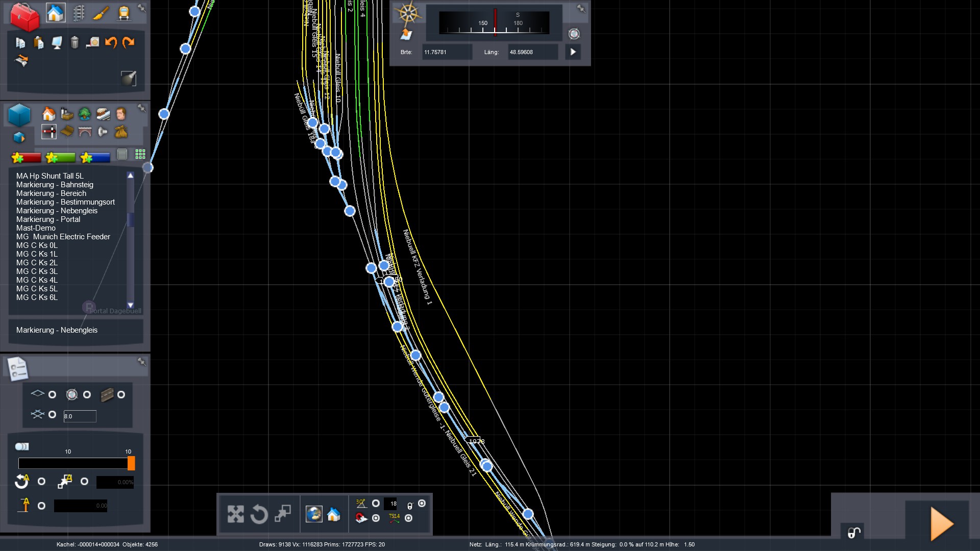Toggle the magnet snap-to-terrain radio button

376,518
